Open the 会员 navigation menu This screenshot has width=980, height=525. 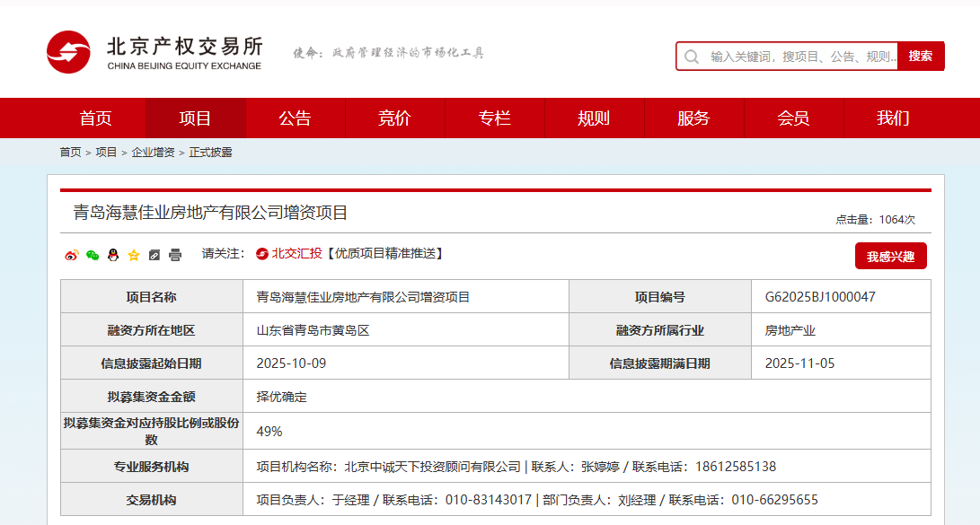(x=793, y=118)
